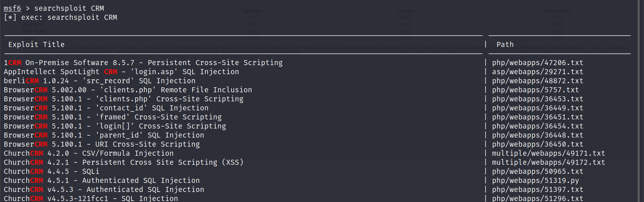Click path php/webapps/36454.txt
Image resolution: width=644 pixels, height=202 pixels.
[x=538, y=126]
